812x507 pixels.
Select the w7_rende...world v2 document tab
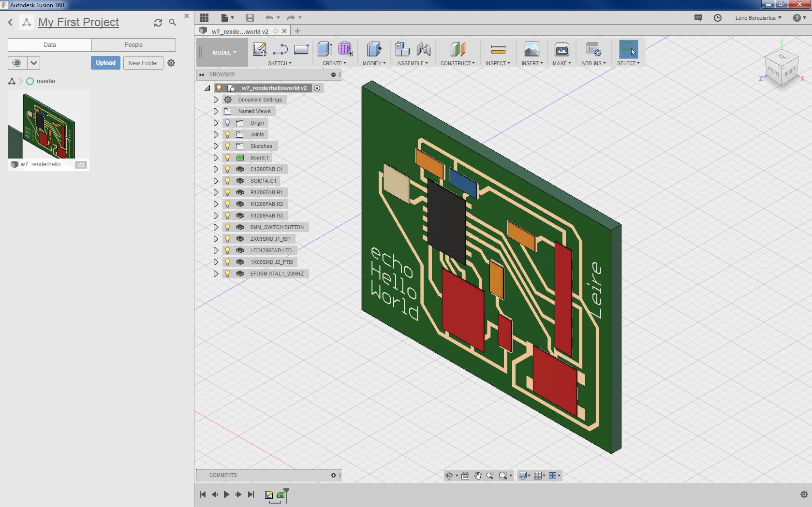[x=240, y=31]
